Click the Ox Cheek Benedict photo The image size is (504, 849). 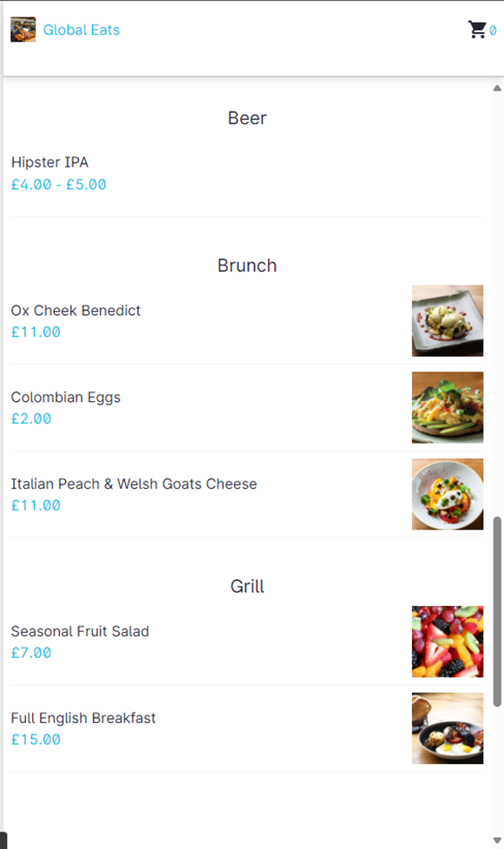tap(448, 320)
